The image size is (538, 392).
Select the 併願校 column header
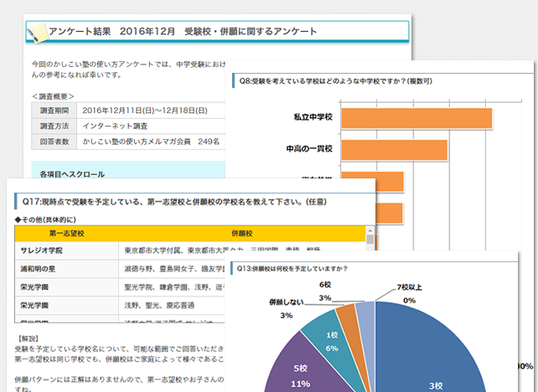coord(242,234)
